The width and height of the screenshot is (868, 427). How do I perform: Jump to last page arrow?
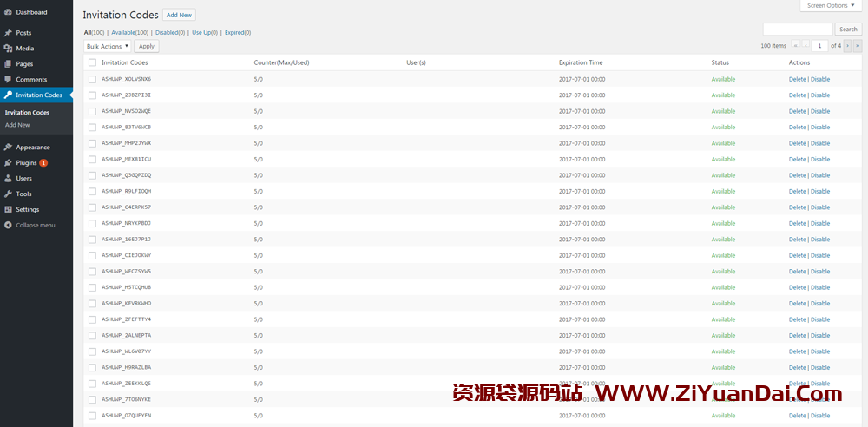tap(858, 45)
